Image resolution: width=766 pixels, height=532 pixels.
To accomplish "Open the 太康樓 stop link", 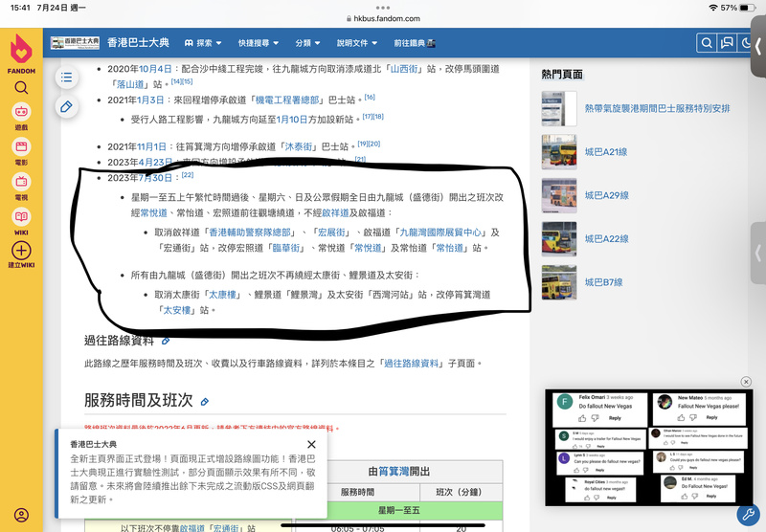I will click(223, 295).
